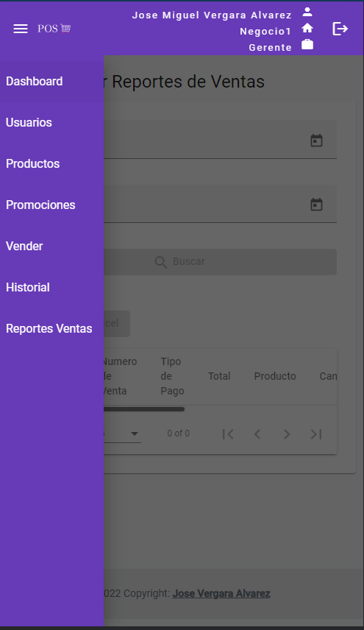Open Dashboard in side menu
This screenshot has width=364, height=630.
pos(51,81)
